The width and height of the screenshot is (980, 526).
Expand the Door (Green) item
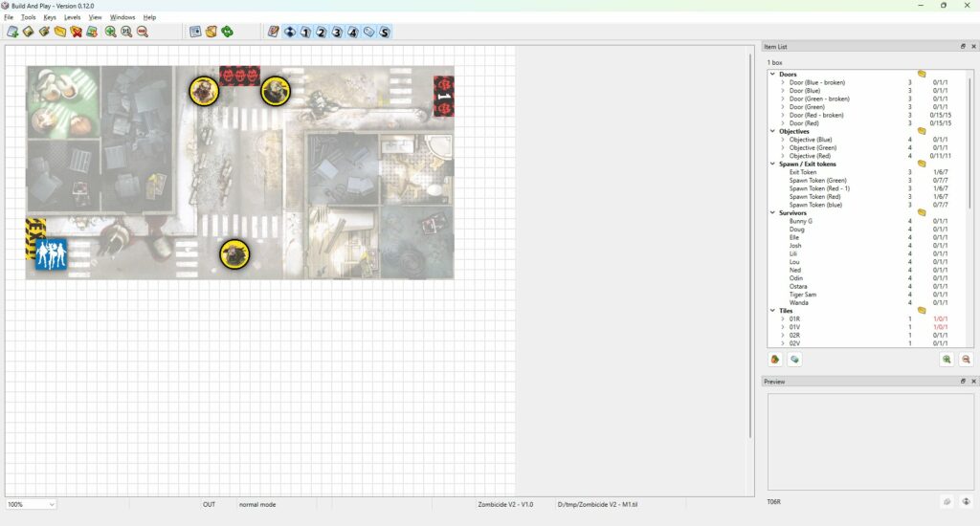coord(783,107)
